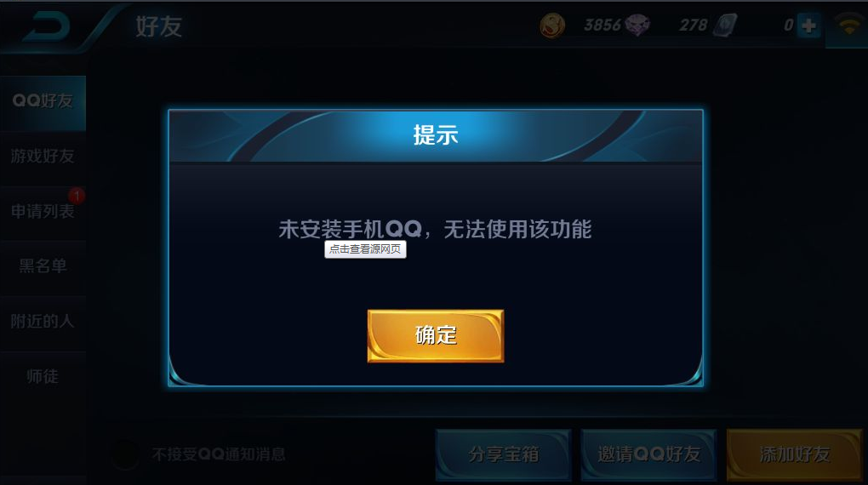Screen dimensions: 868x485
Task: Open the 师徒 tab
Action: [43, 378]
